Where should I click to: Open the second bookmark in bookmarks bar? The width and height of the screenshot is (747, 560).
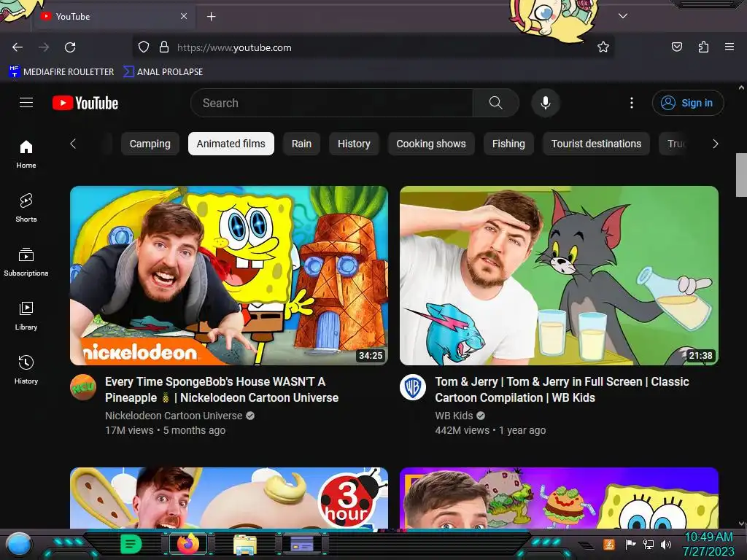tap(163, 72)
